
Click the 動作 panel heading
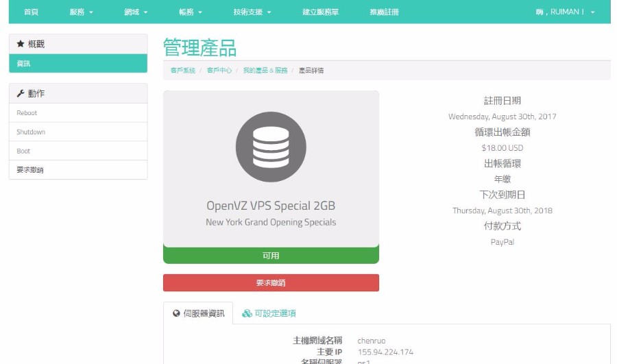coord(78,93)
